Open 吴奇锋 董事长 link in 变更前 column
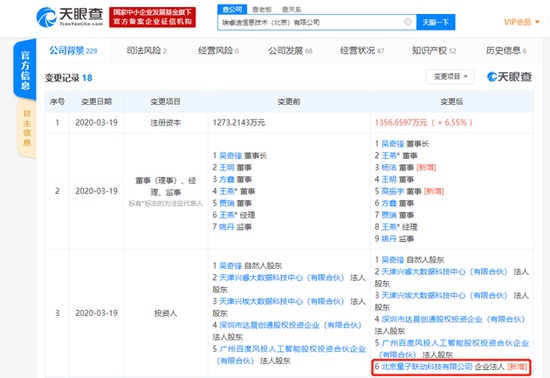The width and height of the screenshot is (550, 378). [230, 155]
